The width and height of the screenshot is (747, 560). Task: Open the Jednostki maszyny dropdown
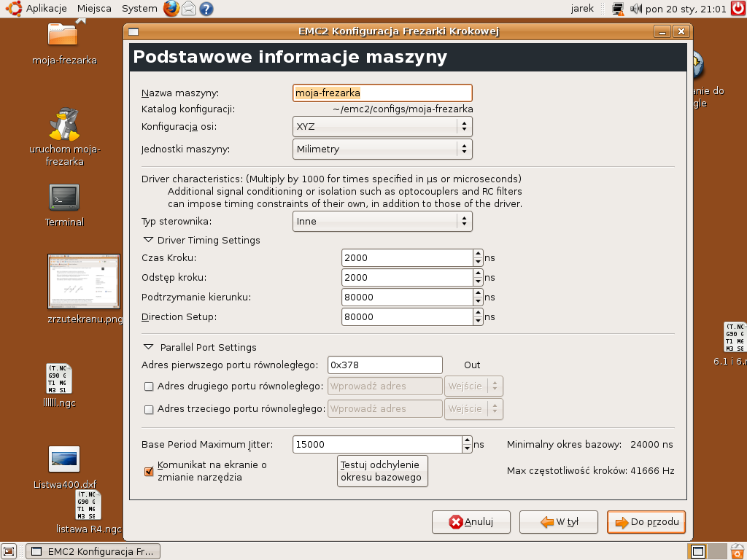point(382,149)
